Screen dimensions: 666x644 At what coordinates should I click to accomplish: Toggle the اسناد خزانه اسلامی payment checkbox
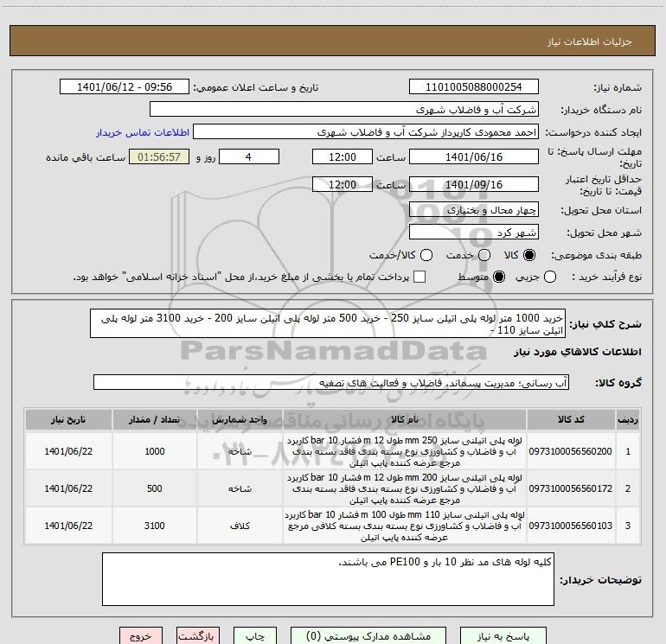419,277
